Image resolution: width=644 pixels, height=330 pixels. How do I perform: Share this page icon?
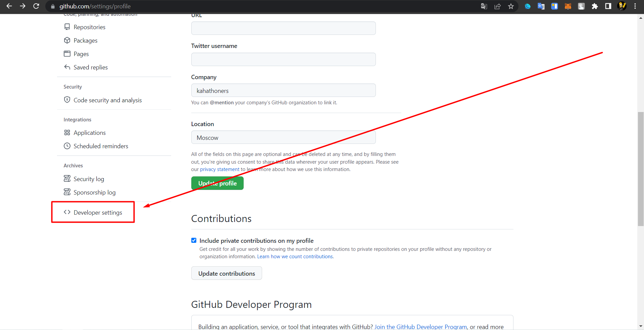pyautogui.click(x=497, y=6)
